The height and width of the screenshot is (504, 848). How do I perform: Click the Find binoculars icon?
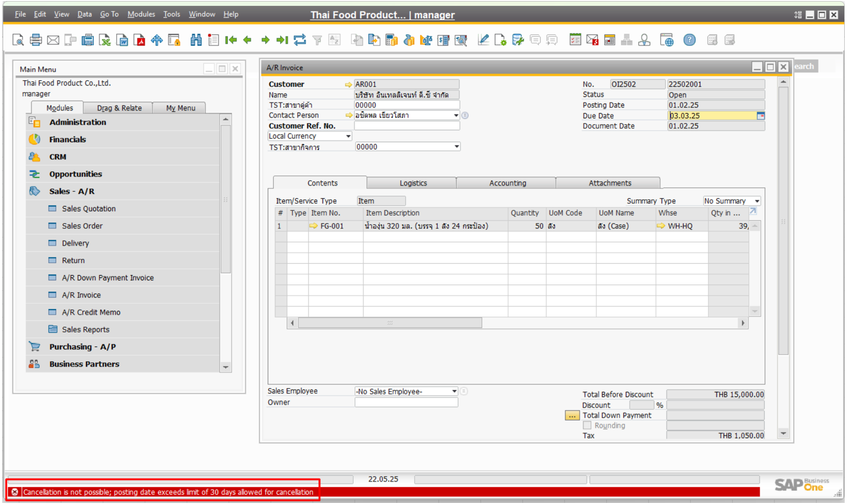tap(196, 40)
